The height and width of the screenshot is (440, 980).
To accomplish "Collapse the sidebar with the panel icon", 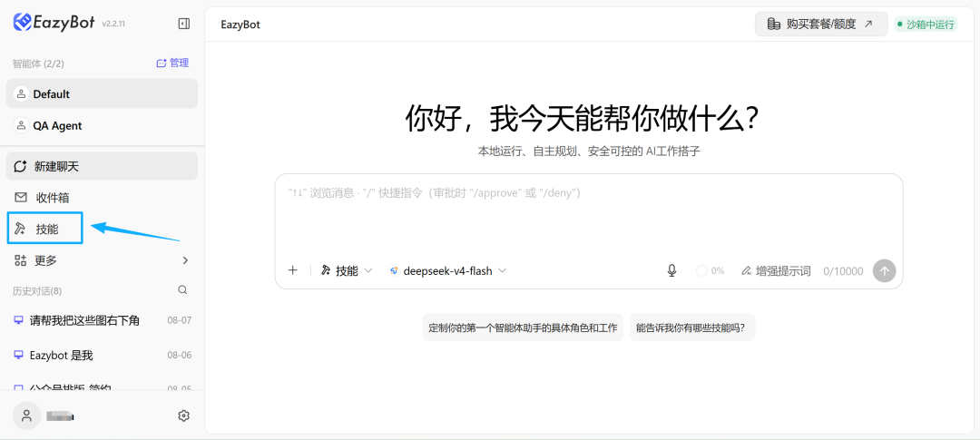I will [183, 24].
